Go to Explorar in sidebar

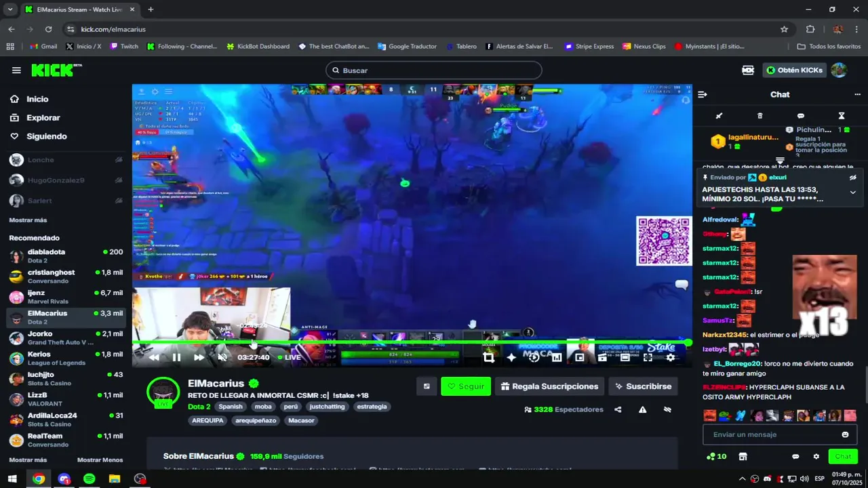[43, 117]
